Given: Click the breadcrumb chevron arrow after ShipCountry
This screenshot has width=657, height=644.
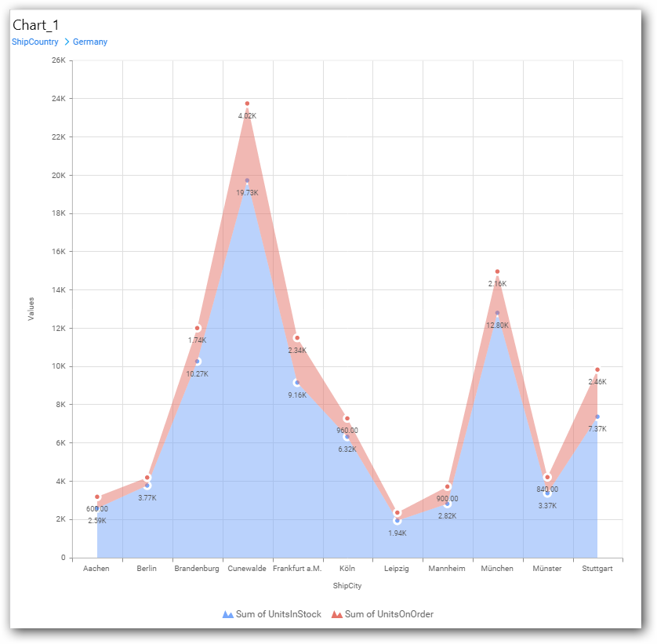Looking at the screenshot, I should click(66, 42).
